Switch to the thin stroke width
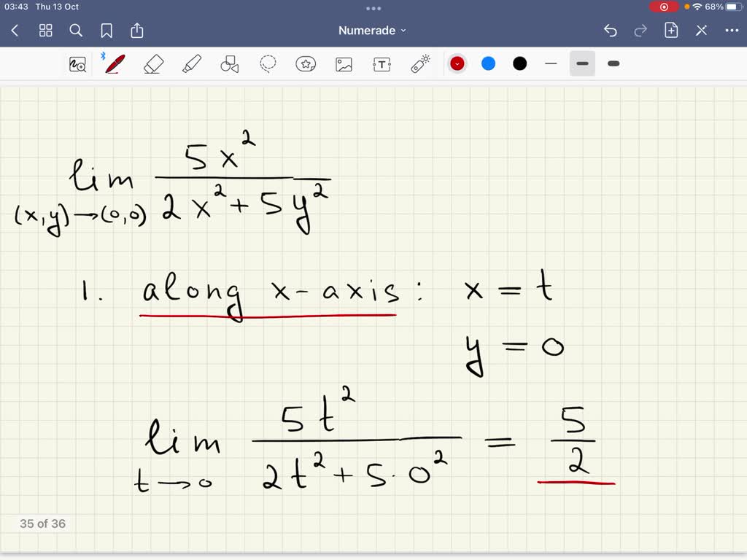The image size is (747, 560). click(x=551, y=64)
